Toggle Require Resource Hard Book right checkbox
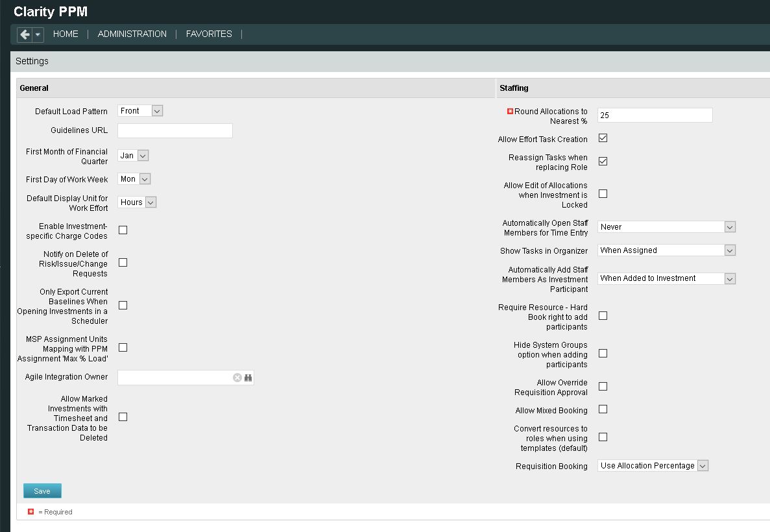The height and width of the screenshot is (532, 770). pyautogui.click(x=603, y=316)
